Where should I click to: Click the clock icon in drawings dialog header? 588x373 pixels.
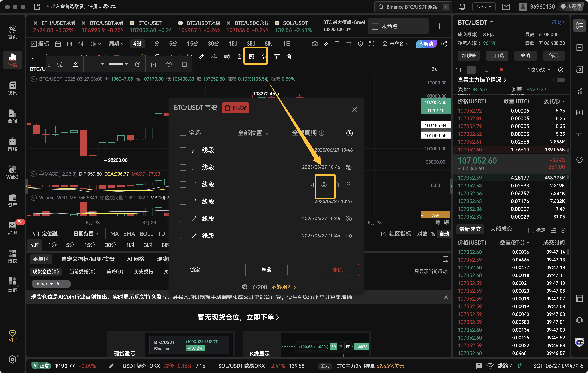pyautogui.click(x=349, y=133)
